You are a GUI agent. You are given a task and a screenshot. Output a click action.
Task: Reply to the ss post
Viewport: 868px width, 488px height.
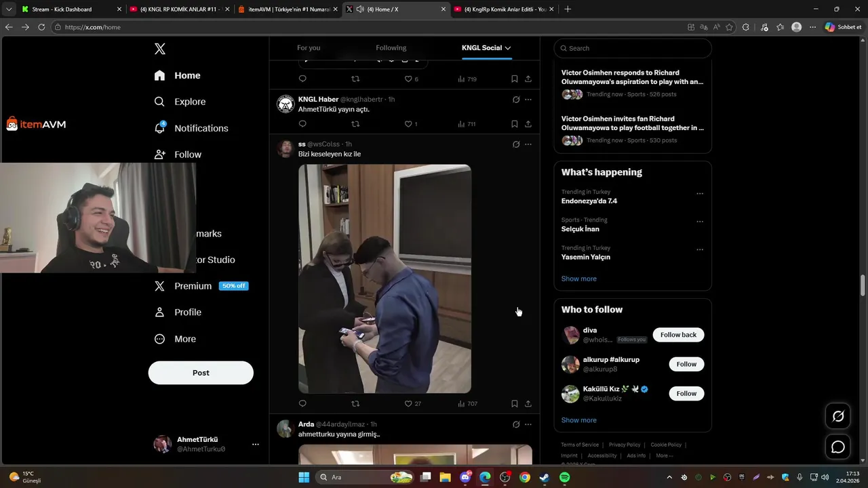[302, 403]
